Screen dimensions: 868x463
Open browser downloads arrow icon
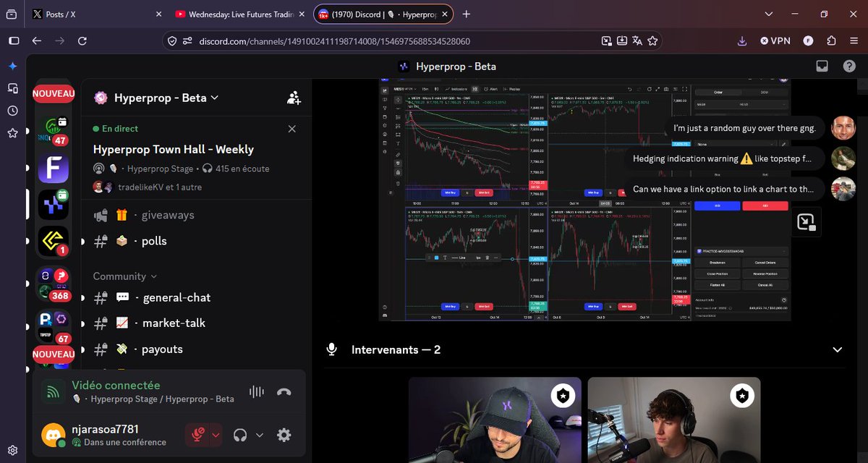point(742,41)
